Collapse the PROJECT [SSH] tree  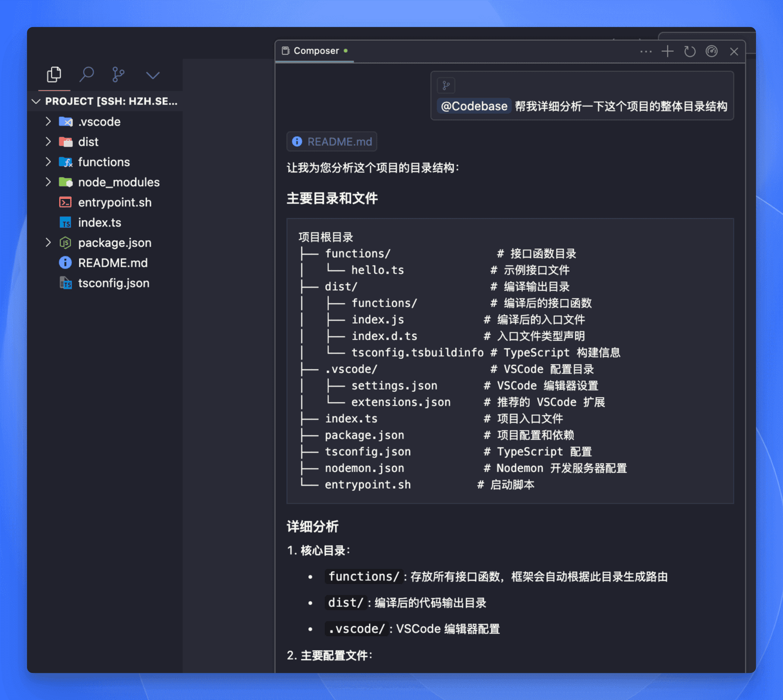pos(36,101)
